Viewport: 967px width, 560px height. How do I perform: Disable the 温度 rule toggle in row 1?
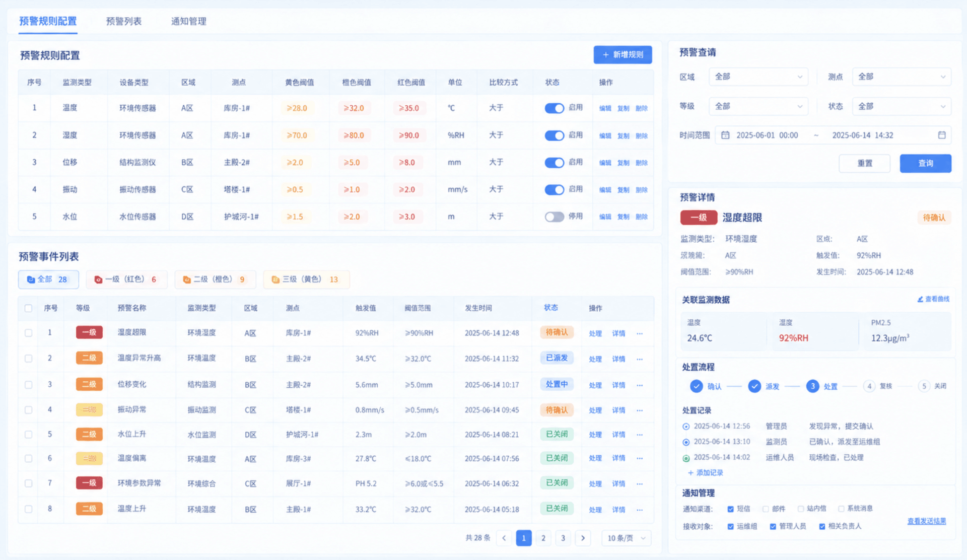tap(554, 108)
